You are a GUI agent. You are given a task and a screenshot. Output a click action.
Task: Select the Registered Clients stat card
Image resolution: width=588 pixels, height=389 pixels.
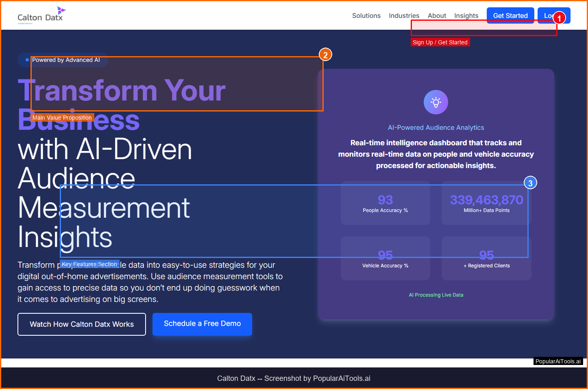(x=486, y=259)
